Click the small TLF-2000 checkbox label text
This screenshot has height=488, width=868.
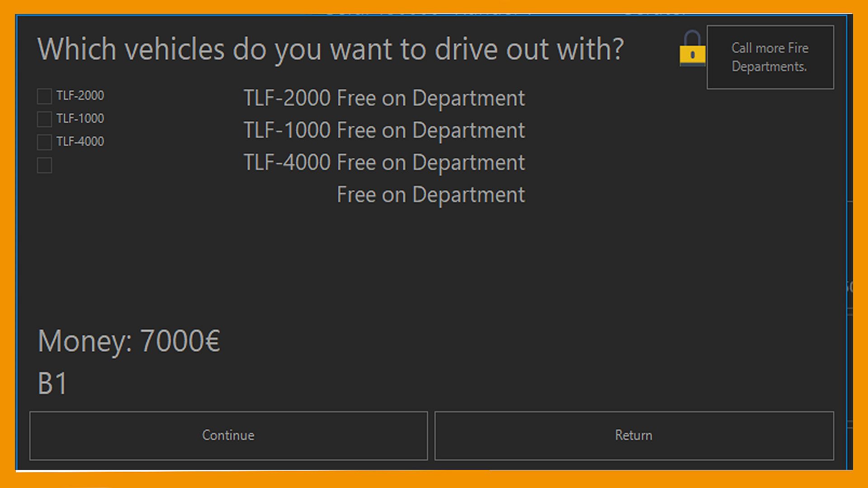[80, 96]
